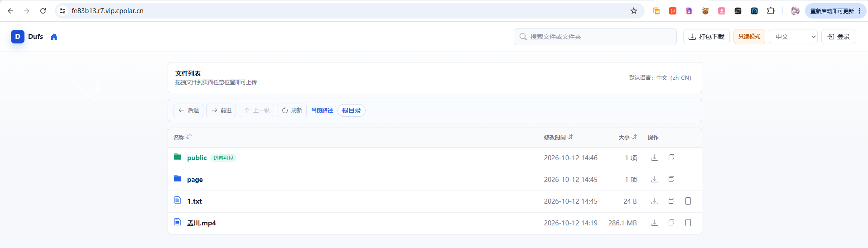Screen dimensions: 868x248
Task: Click the green public folder icon
Action: click(x=178, y=157)
